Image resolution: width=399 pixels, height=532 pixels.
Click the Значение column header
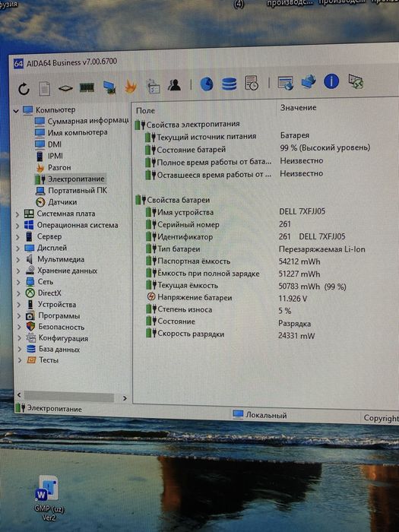[x=298, y=108]
